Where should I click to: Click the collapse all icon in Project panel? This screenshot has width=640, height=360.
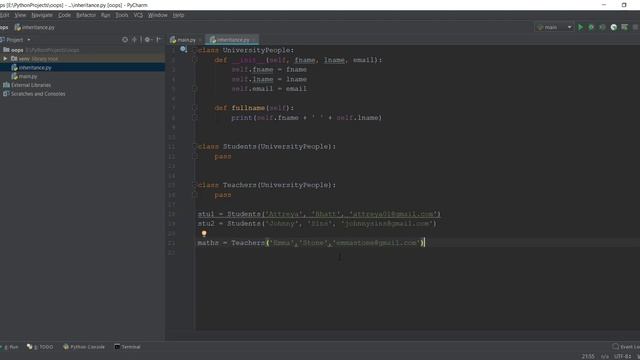pos(134,40)
